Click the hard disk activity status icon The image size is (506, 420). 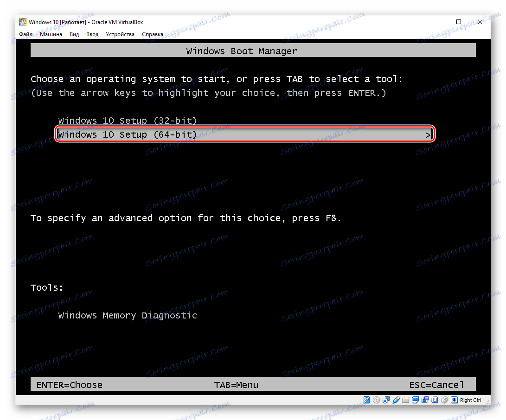(x=366, y=400)
